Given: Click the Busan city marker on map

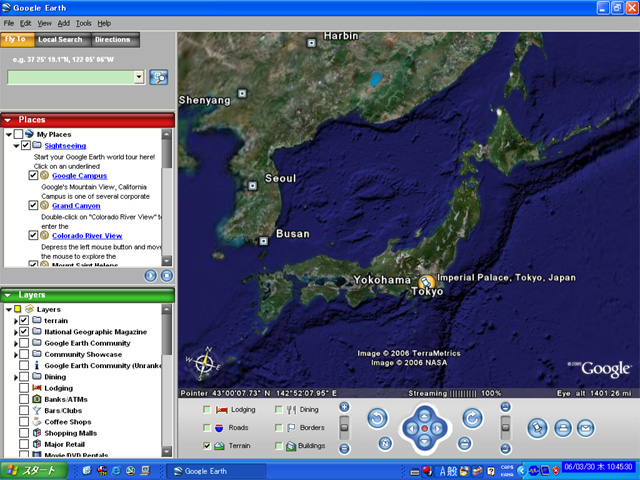Looking at the screenshot, I should pos(264,241).
